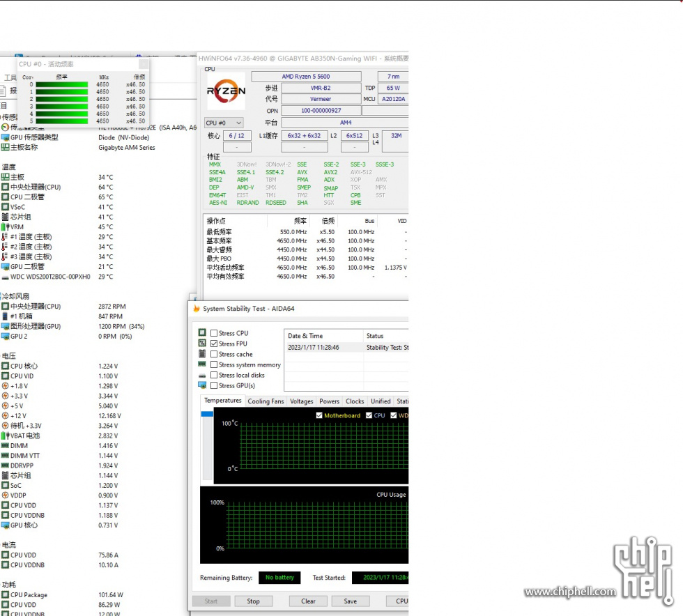The width and height of the screenshot is (683, 616).
Task: Click the +12 V voltage bolt icon
Action: click(6, 415)
